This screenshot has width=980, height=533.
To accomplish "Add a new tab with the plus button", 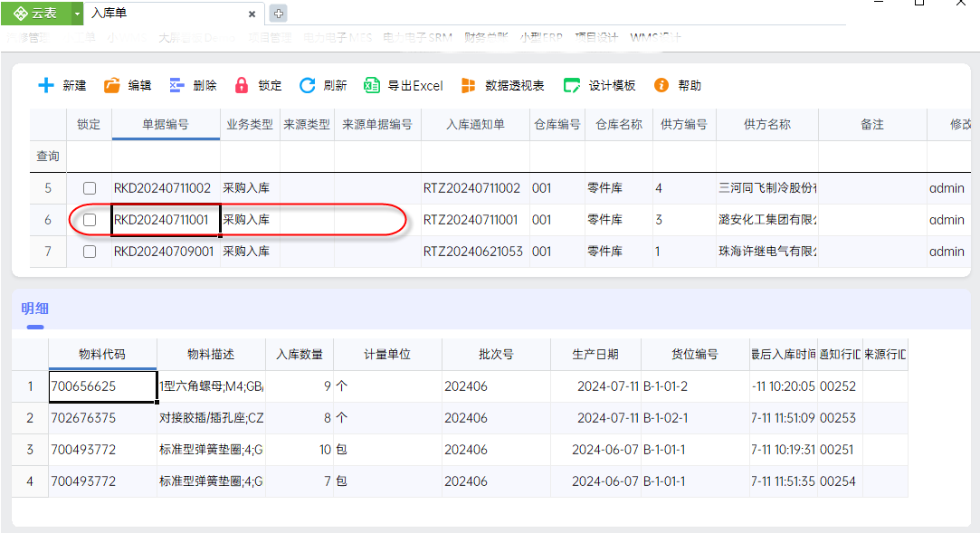I will coord(279,14).
